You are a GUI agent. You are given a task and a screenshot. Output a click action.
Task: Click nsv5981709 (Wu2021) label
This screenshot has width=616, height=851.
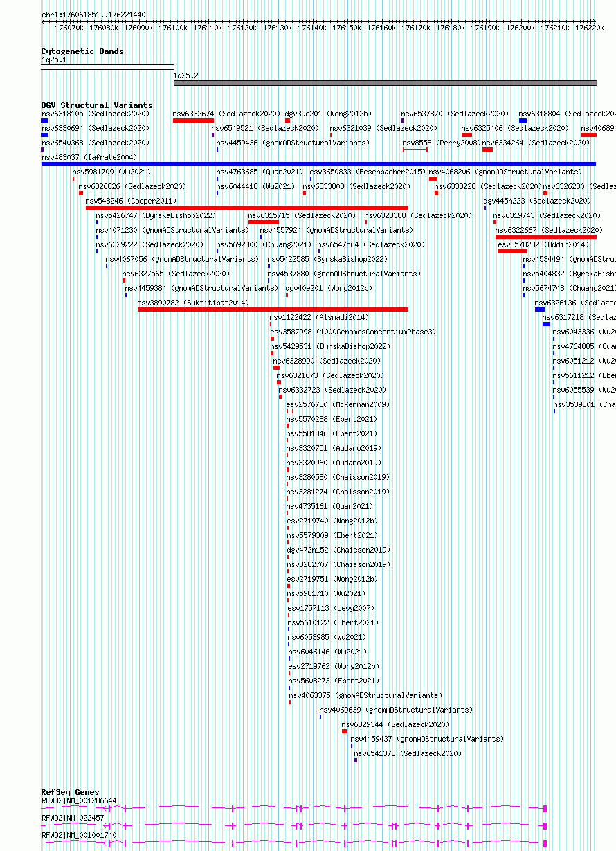tap(111, 172)
